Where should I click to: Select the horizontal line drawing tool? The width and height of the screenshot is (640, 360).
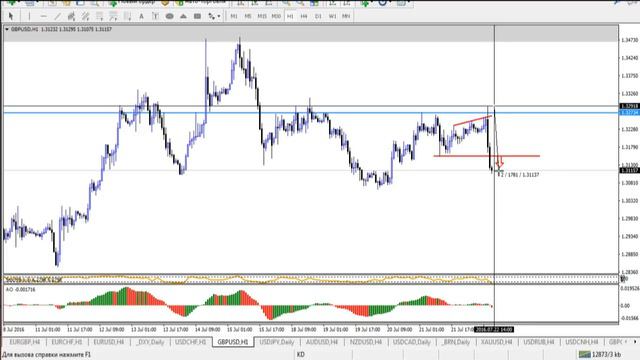(x=44, y=16)
